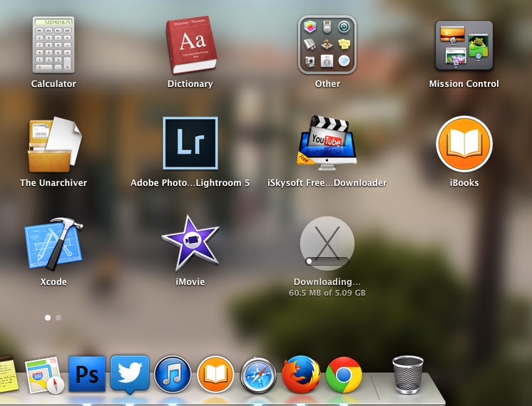This screenshot has width=532, height=406.
Task: Launch iTunes from the Dock
Action: click(x=173, y=375)
